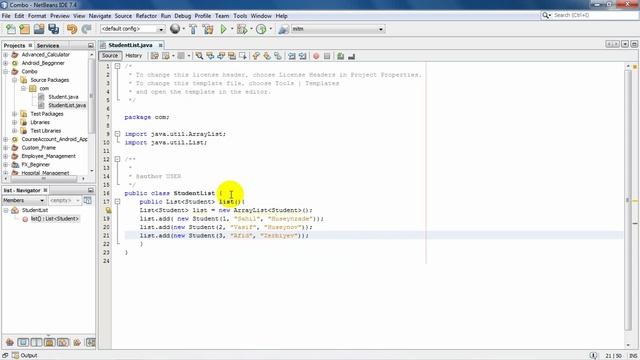Open the Tools menu
Screen dimensions: 640x360
pyautogui.click(x=240, y=16)
